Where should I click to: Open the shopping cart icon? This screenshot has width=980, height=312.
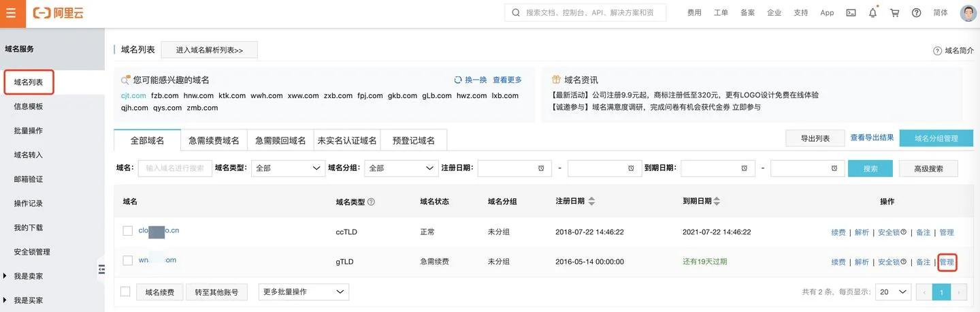click(x=895, y=13)
